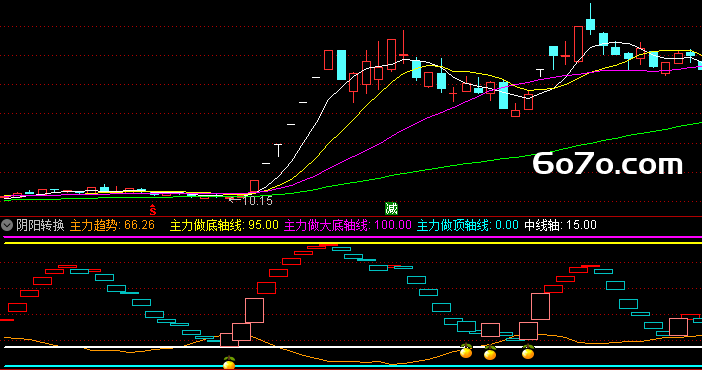702x370 pixels.
Task: Click the white 中线轴 horizontal line
Action: [x=351, y=347]
